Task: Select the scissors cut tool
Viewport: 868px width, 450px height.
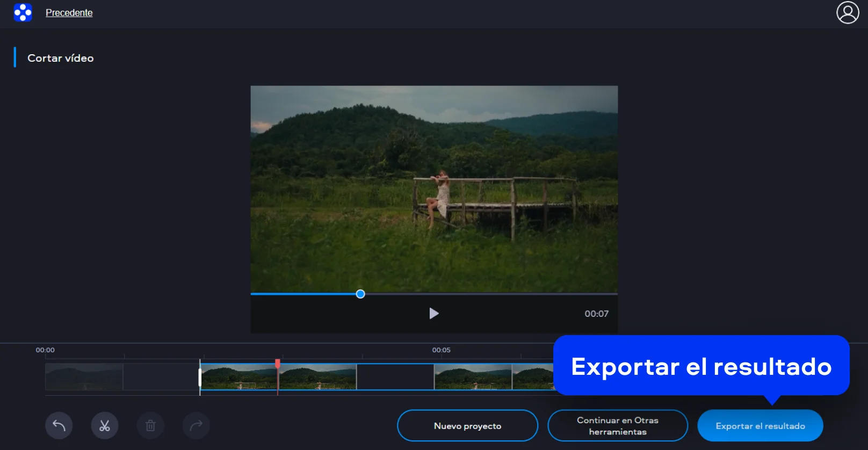Action: coord(105,426)
